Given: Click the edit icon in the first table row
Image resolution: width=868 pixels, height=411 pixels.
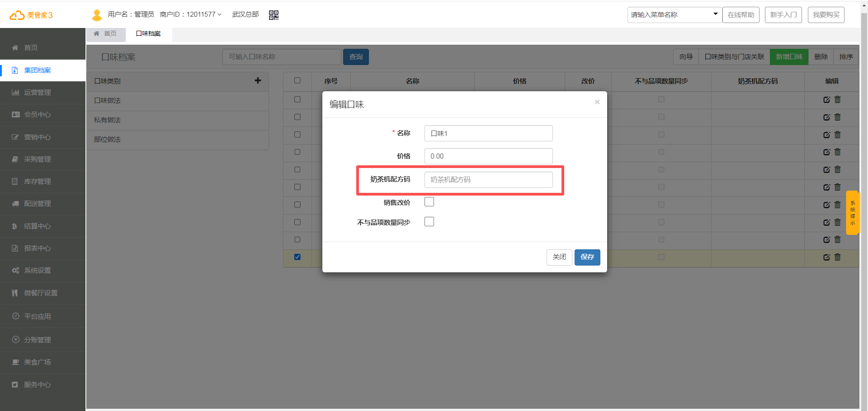Looking at the screenshot, I should (826, 99).
